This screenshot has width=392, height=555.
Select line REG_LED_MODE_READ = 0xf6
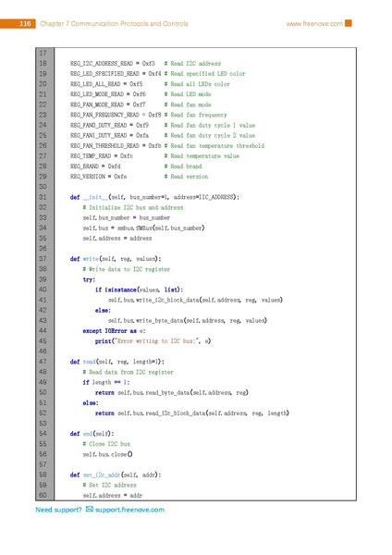coord(108,94)
